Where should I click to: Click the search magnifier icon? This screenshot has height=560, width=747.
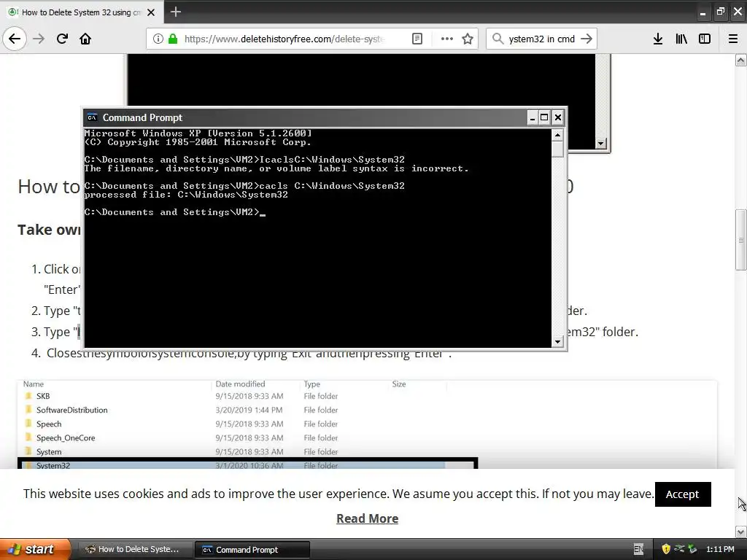click(x=498, y=39)
